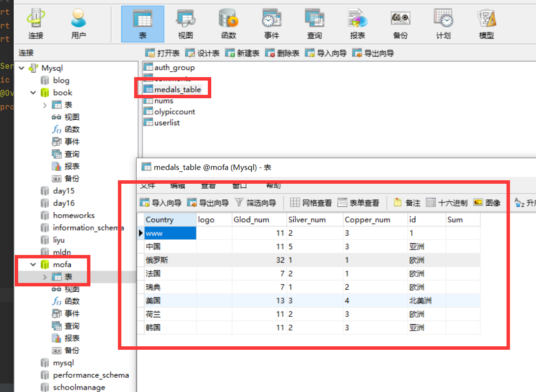Select the www cell in Country column
Viewport: 536px width, 392px height.
tap(170, 233)
